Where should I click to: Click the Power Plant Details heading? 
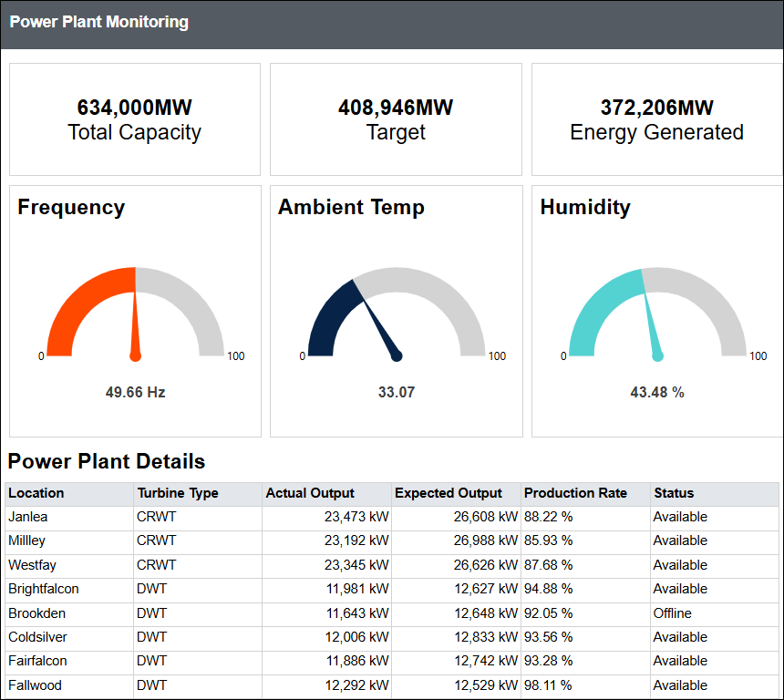pyautogui.click(x=107, y=461)
